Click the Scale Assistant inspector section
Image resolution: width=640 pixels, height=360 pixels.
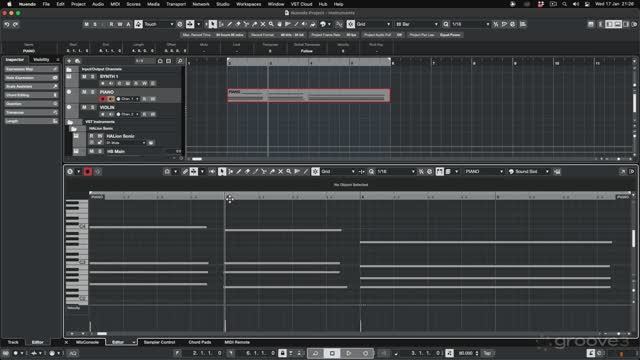pyautogui.click(x=31, y=87)
